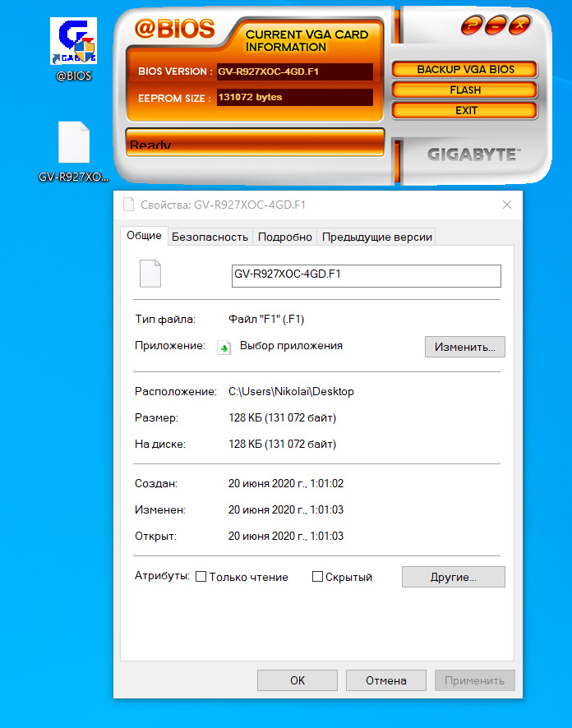The width and height of the screenshot is (572, 728).
Task: Open the Предыдущие версии tab
Action: click(376, 237)
